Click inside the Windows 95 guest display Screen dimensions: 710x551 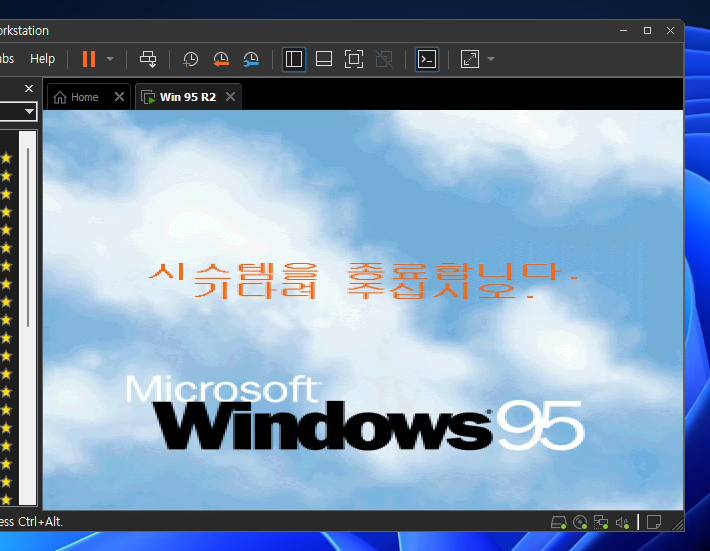[363, 310]
